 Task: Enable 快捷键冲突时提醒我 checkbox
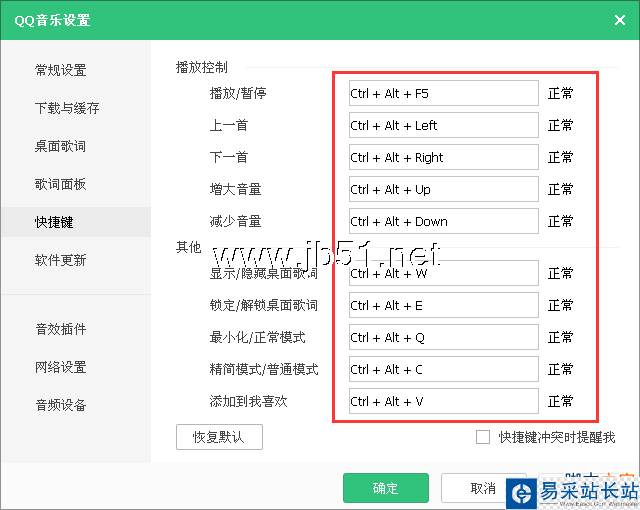483,437
